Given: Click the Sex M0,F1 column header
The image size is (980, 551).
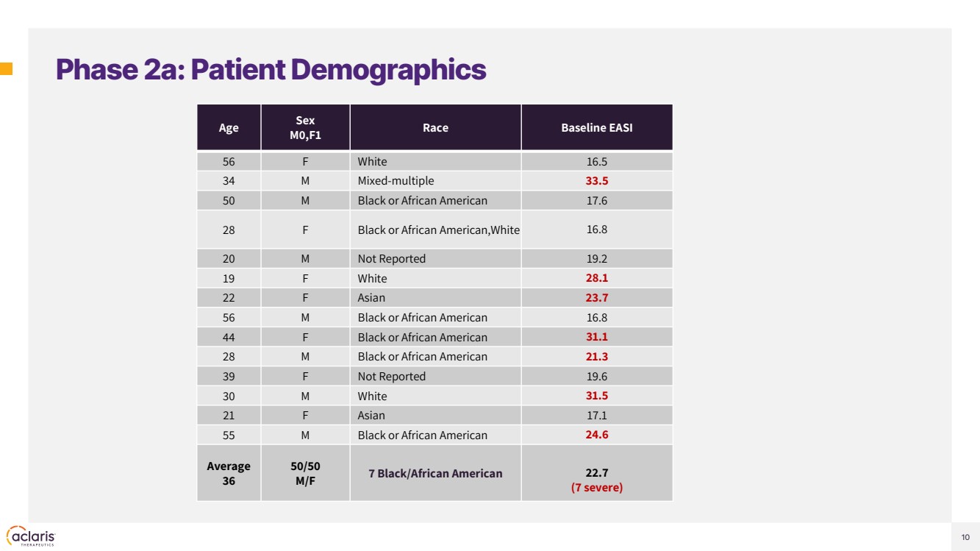Looking at the screenshot, I should coord(305,128).
